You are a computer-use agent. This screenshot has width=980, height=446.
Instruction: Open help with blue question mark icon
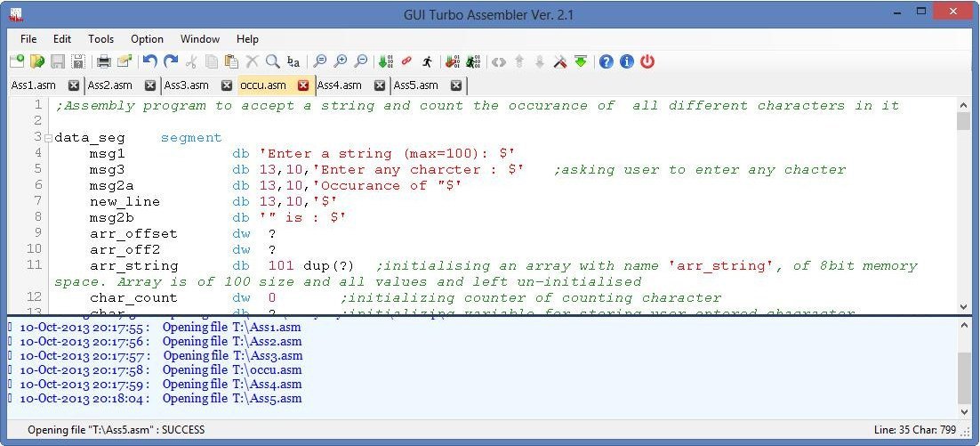[x=606, y=61]
